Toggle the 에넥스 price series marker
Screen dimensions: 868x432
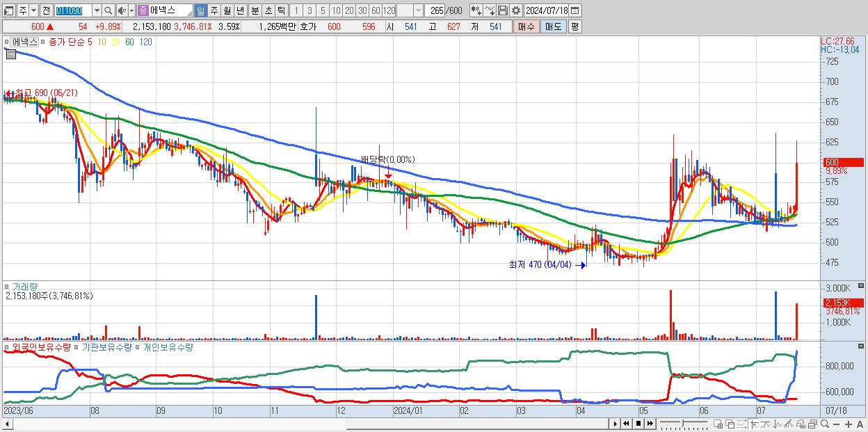(8, 42)
